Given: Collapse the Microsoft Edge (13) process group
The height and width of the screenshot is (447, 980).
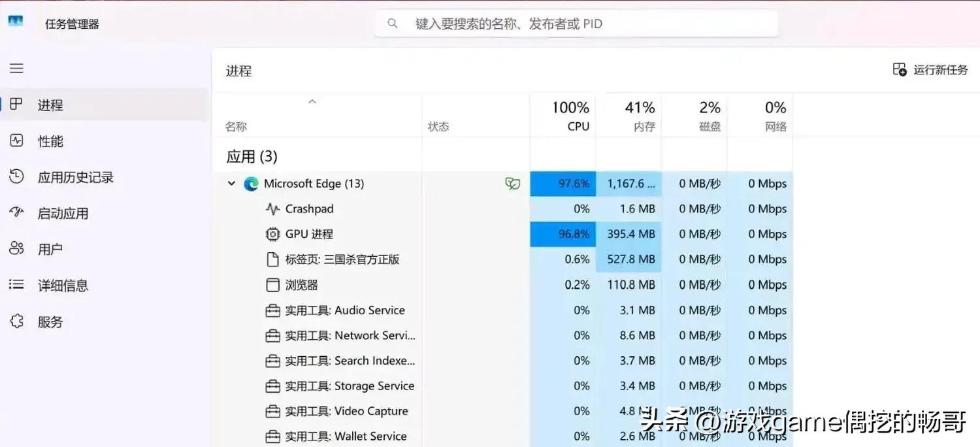Looking at the screenshot, I should click(x=231, y=184).
